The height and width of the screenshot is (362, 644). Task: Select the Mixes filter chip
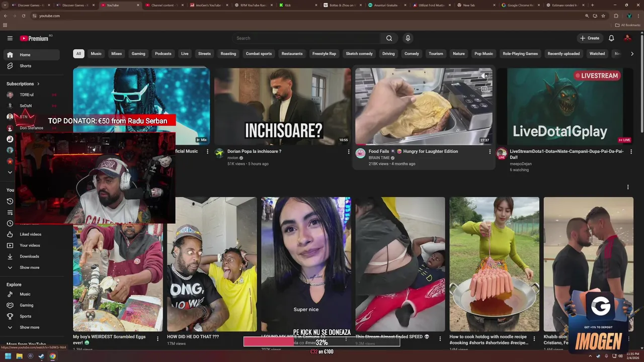pos(117,54)
